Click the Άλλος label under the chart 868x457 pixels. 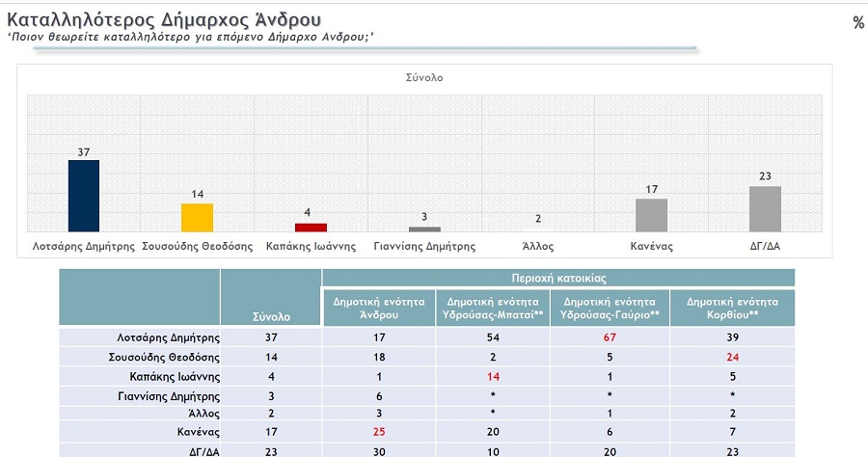(x=538, y=246)
